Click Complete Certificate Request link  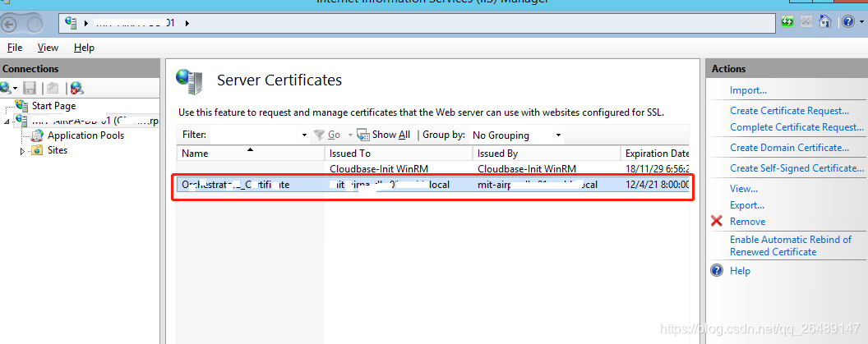click(796, 126)
